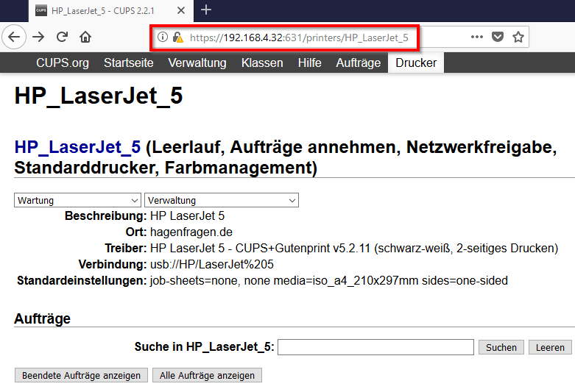Select the Drucker navigation tab
Screen dimensions: 575x392
point(416,63)
